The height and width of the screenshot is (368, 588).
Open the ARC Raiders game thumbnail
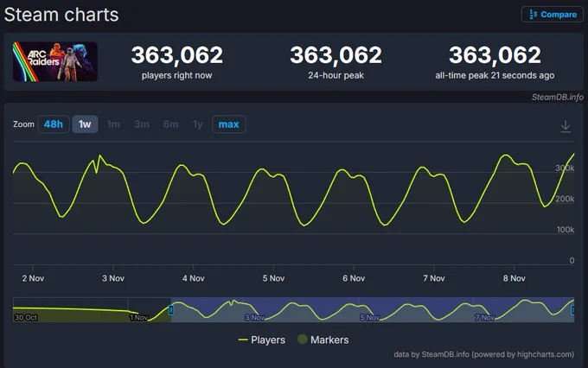[x=54, y=62]
